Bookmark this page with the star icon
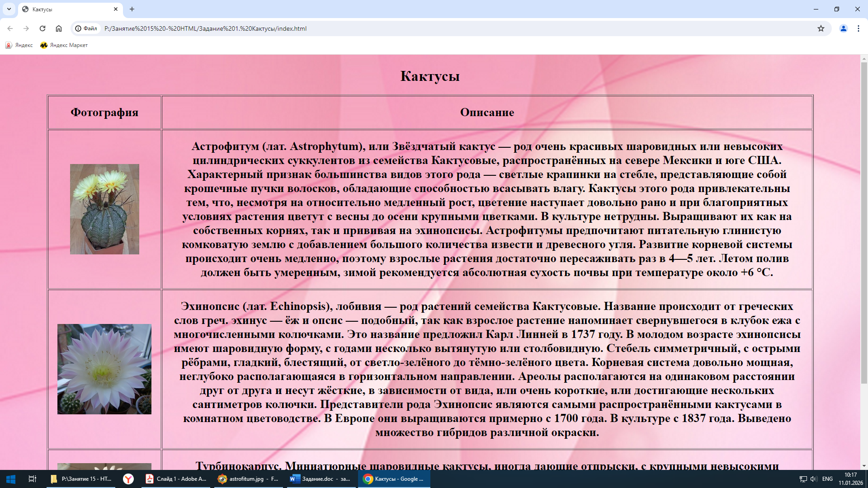This screenshot has height=488, width=868. (x=821, y=28)
